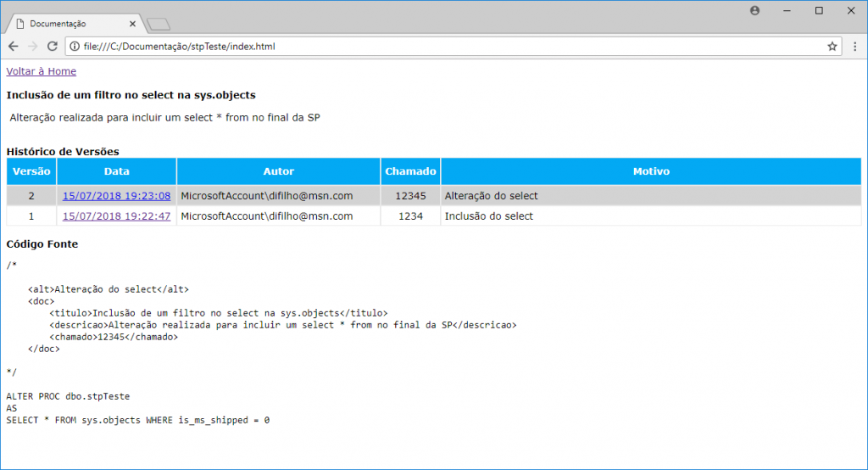Maximize the browser window
The height and width of the screenshot is (470, 868).
click(819, 10)
